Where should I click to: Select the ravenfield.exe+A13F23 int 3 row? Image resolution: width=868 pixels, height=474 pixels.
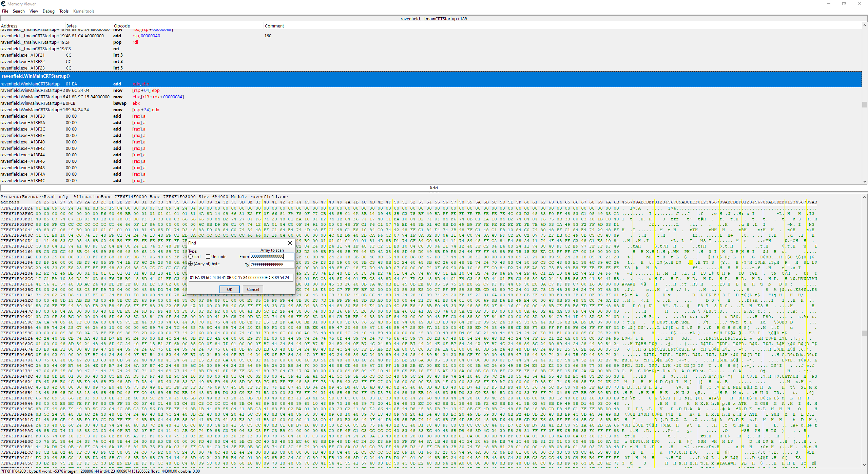pyautogui.click(x=431, y=68)
